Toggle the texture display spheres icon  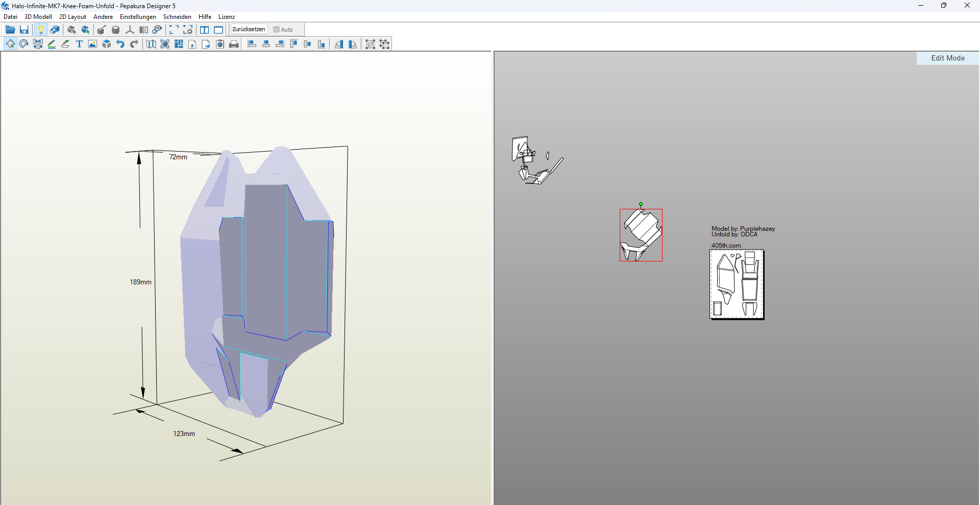pyautogui.click(x=55, y=30)
